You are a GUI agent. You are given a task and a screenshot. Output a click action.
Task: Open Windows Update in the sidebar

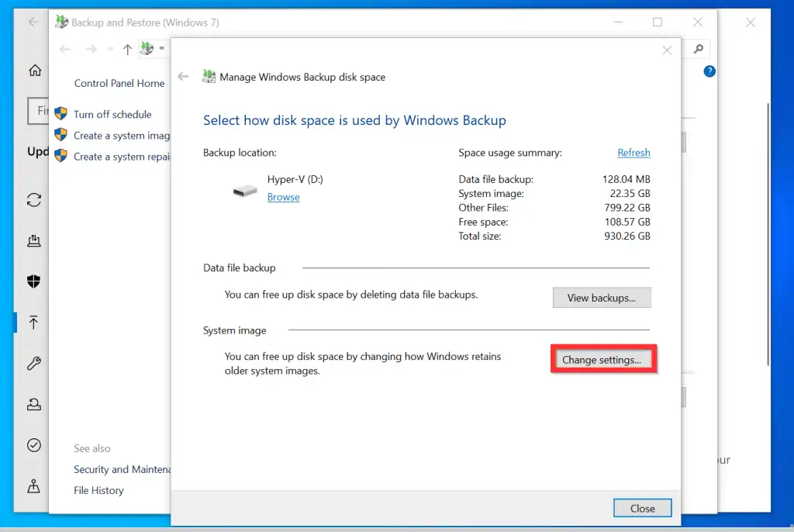[34, 200]
